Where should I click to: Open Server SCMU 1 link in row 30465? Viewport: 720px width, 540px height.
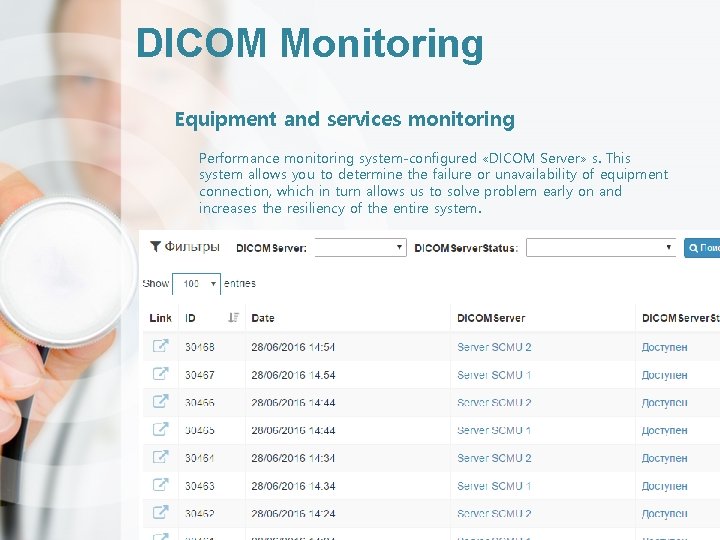coord(494,430)
